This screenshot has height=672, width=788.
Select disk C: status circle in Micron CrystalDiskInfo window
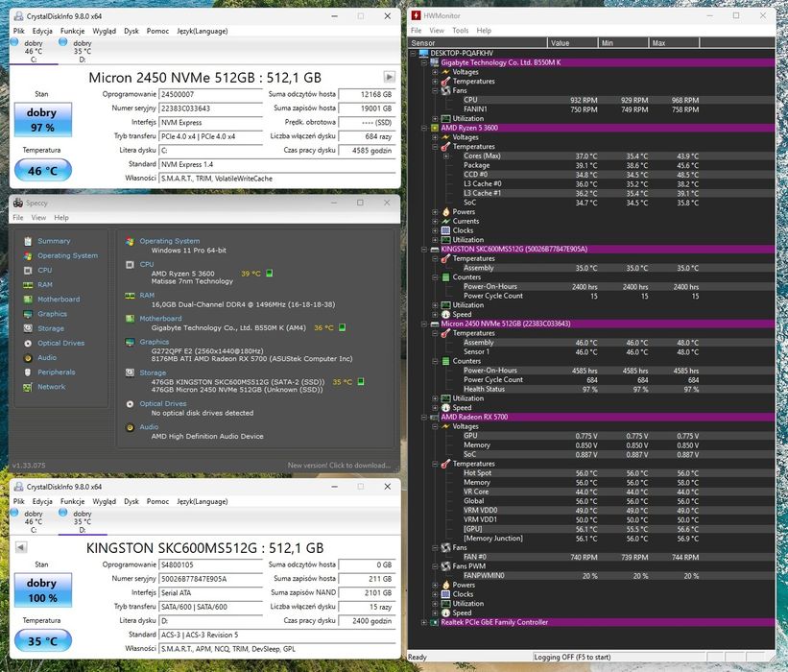pyautogui.click(x=14, y=42)
